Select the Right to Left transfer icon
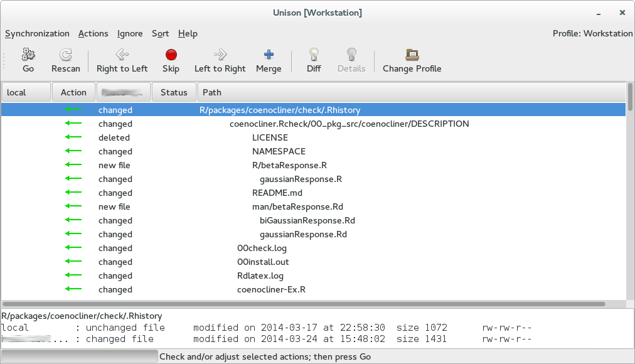Viewport: 635px width, 364px height. [x=122, y=60]
